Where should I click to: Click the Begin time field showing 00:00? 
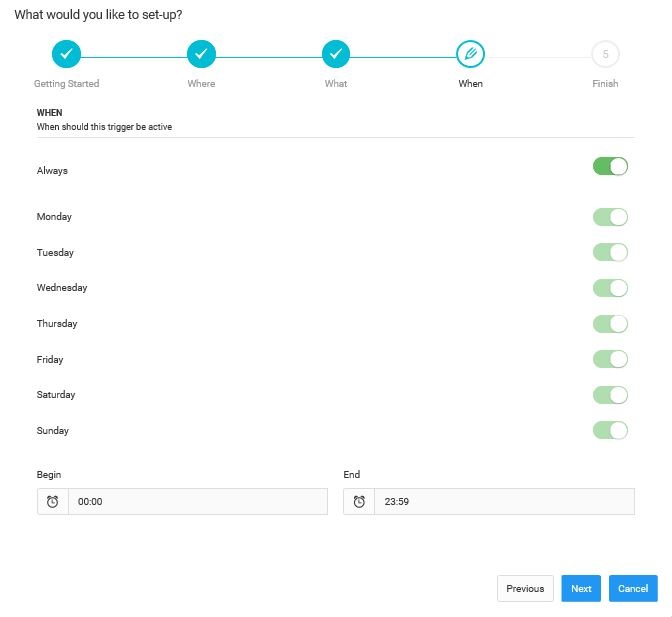(x=197, y=502)
